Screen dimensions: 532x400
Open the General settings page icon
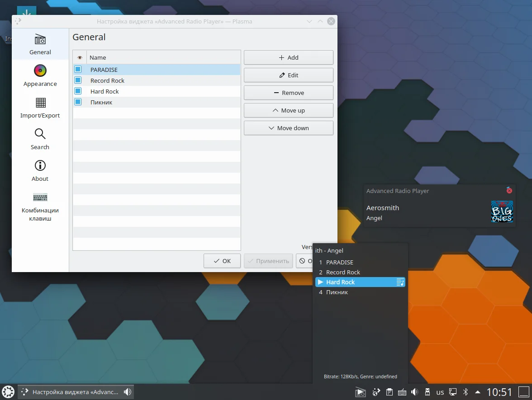[x=40, y=44]
